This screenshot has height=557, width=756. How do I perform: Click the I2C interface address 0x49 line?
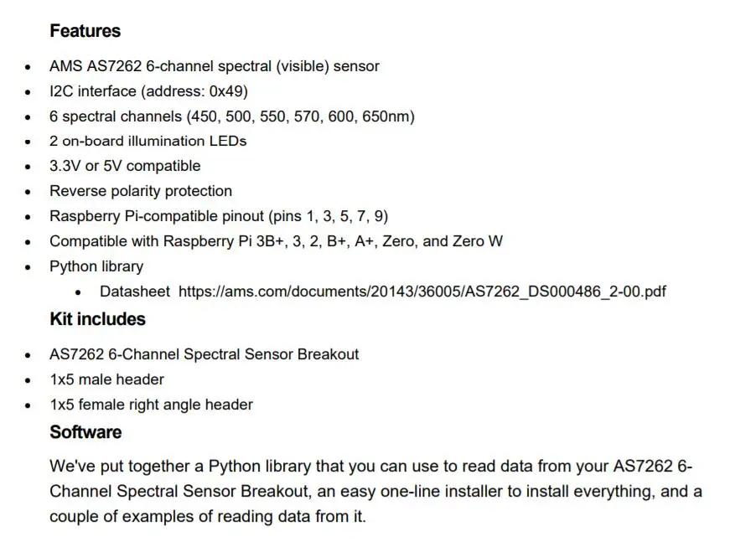click(148, 91)
